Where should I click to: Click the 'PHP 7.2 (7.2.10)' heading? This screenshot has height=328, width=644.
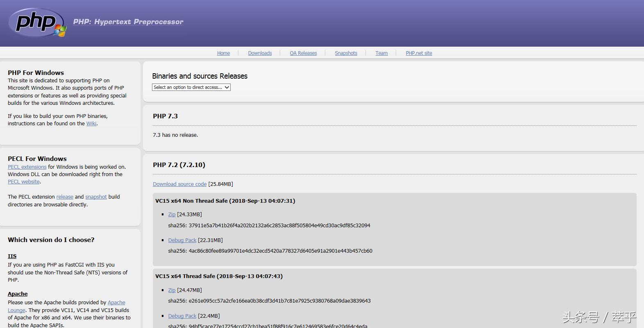(x=179, y=165)
